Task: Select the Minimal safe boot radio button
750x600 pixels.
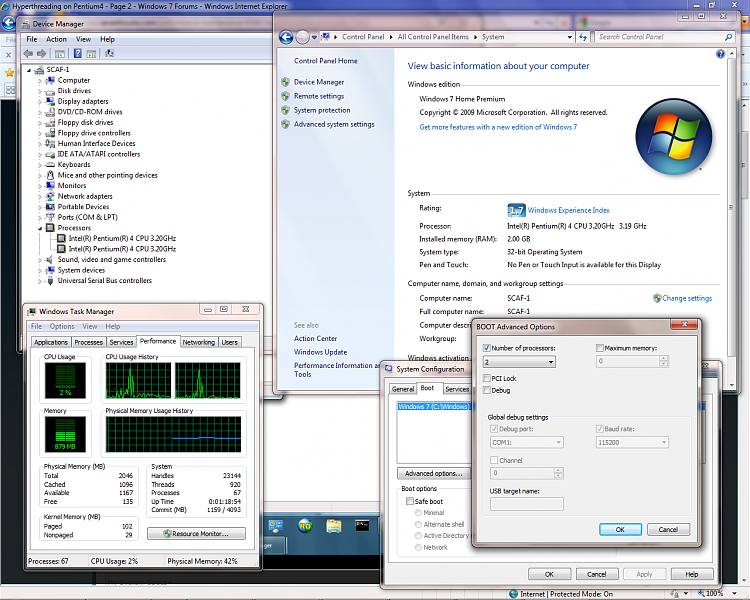Action: click(x=418, y=512)
